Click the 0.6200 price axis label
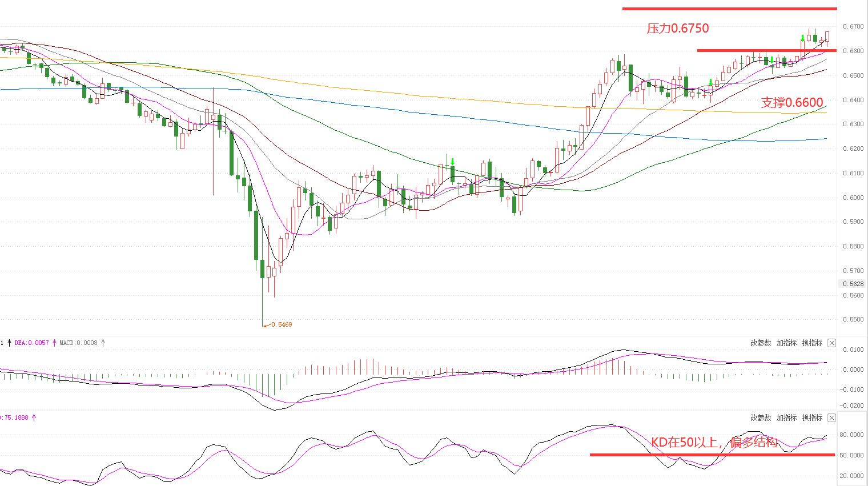 click(x=853, y=148)
